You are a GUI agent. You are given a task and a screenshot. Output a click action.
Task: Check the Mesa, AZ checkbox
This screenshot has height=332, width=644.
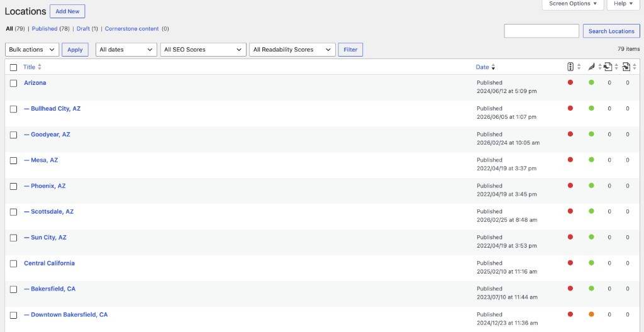pos(14,160)
